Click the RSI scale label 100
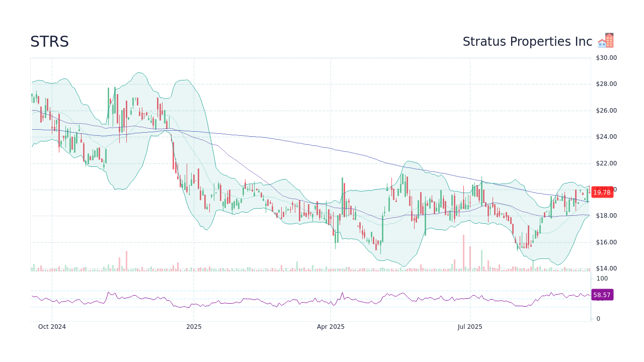This screenshot has width=644, height=362. coord(602,279)
